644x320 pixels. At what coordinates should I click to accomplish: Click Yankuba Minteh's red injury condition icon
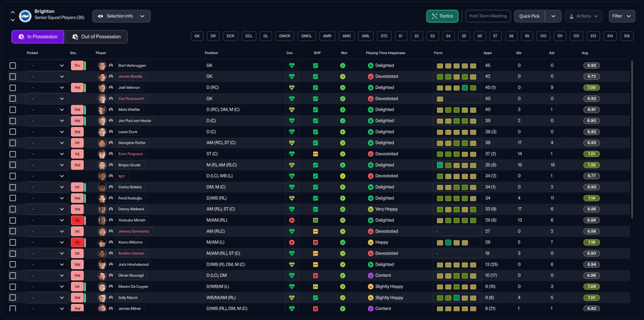291,220
